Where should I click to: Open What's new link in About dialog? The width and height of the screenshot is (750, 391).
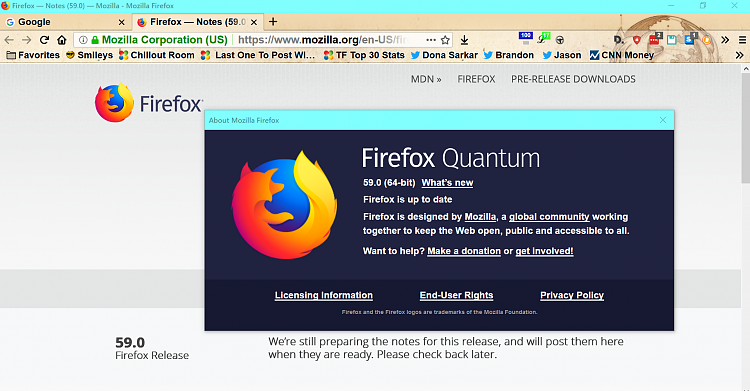(447, 183)
